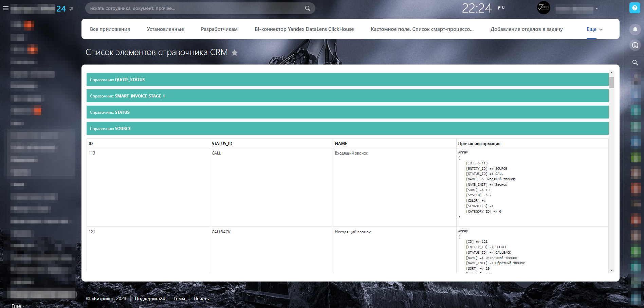Add the page to favorites with the star
644x308 pixels.
pyautogui.click(x=235, y=52)
